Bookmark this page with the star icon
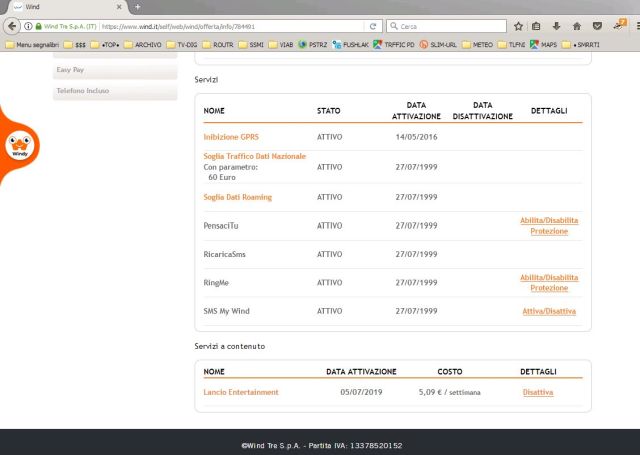Viewport: 640px width, 455px height. pyautogui.click(x=518, y=26)
